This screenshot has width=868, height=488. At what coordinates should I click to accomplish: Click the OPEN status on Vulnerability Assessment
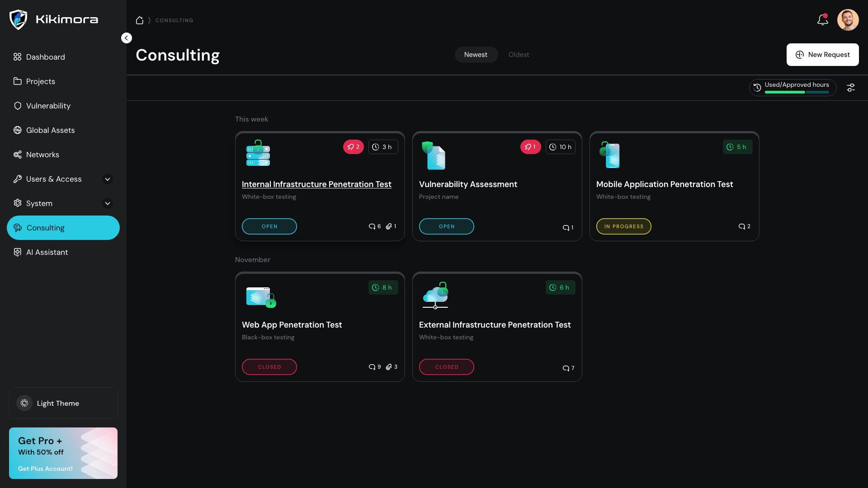coord(447,226)
